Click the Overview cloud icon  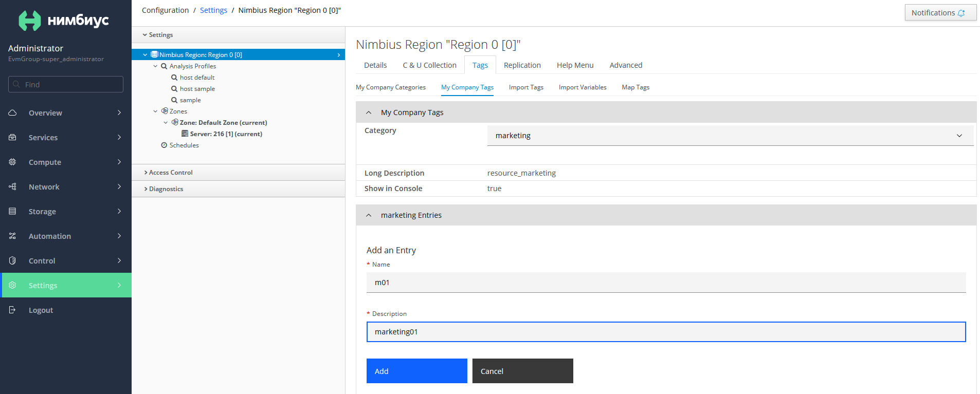point(12,112)
